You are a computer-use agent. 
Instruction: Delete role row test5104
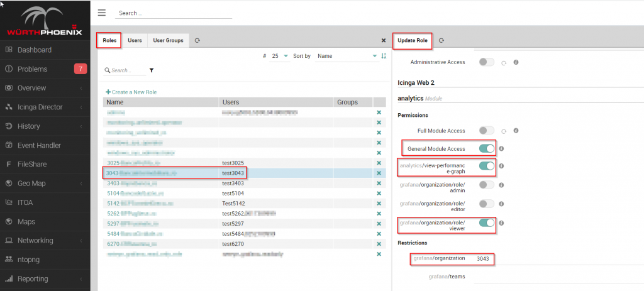click(379, 194)
